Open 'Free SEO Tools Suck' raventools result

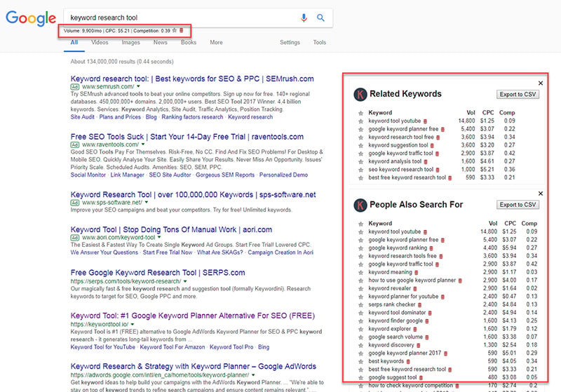click(187, 137)
